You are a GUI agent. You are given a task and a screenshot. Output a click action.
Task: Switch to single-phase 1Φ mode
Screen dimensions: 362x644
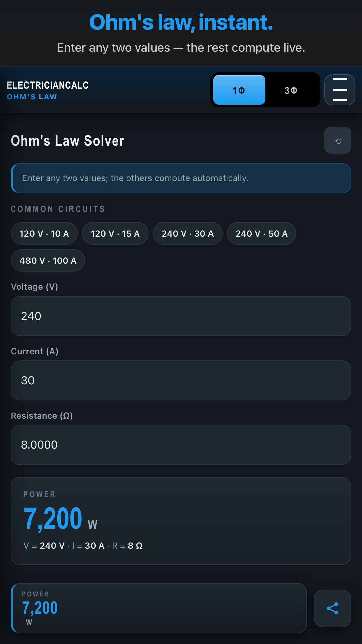(x=239, y=90)
